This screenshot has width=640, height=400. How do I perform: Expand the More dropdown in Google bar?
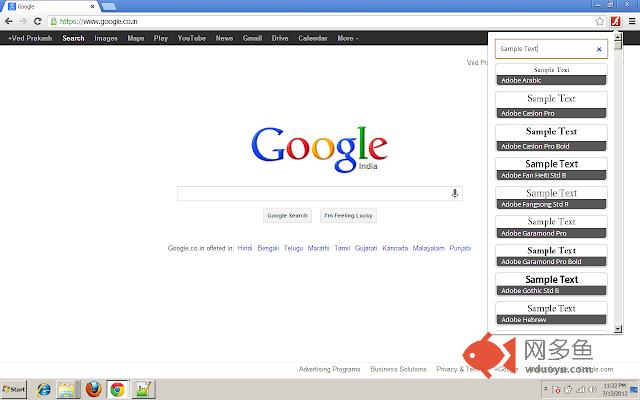coord(347,38)
